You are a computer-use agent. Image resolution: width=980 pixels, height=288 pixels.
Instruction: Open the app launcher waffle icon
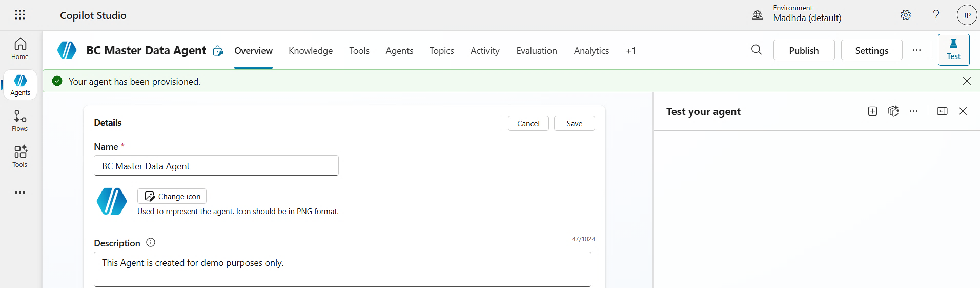pyautogui.click(x=20, y=15)
